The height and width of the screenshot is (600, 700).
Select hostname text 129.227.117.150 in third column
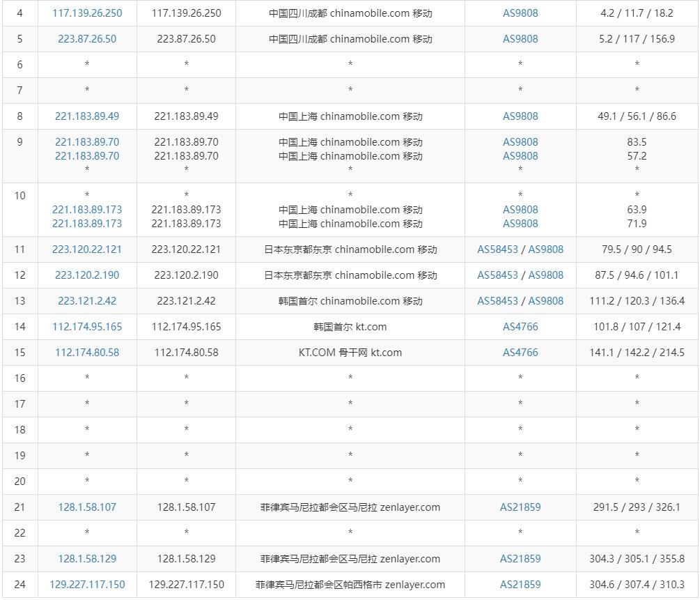[186, 585]
